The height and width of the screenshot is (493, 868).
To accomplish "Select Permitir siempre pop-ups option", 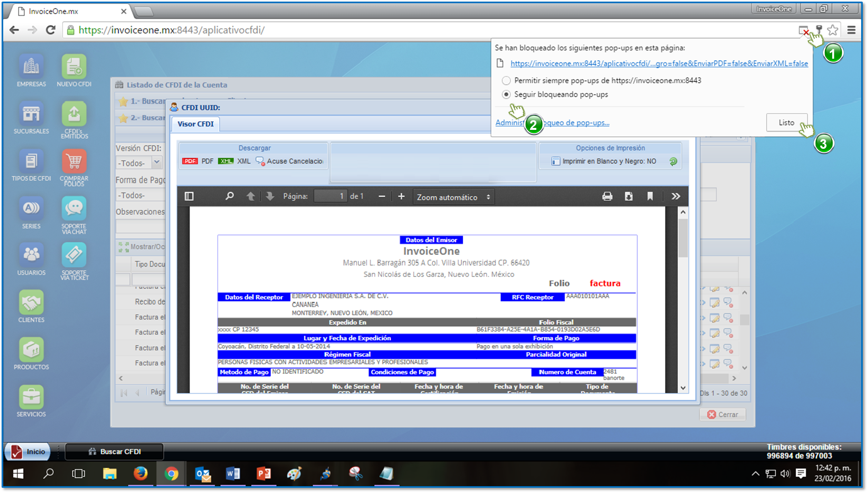I will click(507, 80).
